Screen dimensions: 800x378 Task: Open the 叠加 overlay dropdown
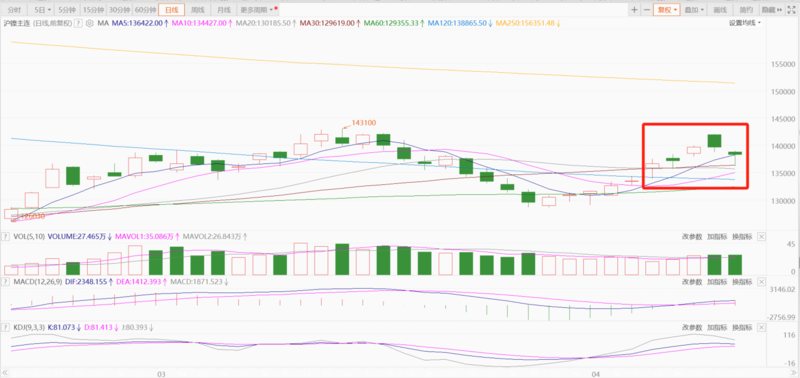pyautogui.click(x=694, y=10)
